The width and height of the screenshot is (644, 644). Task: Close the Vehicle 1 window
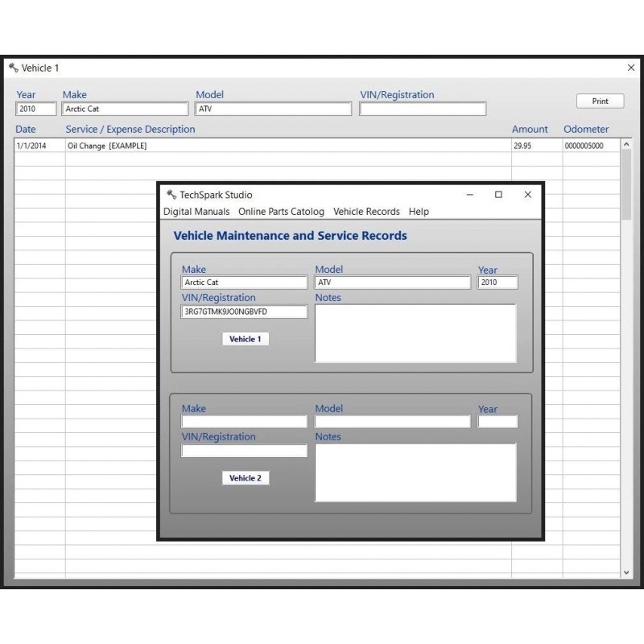click(x=630, y=68)
